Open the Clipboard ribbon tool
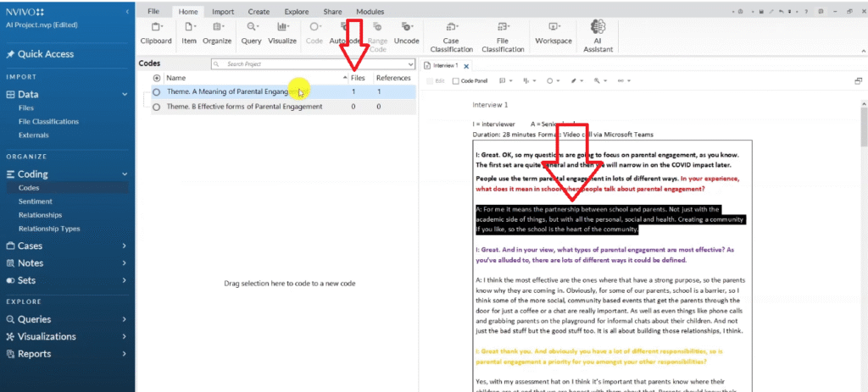The height and width of the screenshot is (392, 868). point(155,33)
